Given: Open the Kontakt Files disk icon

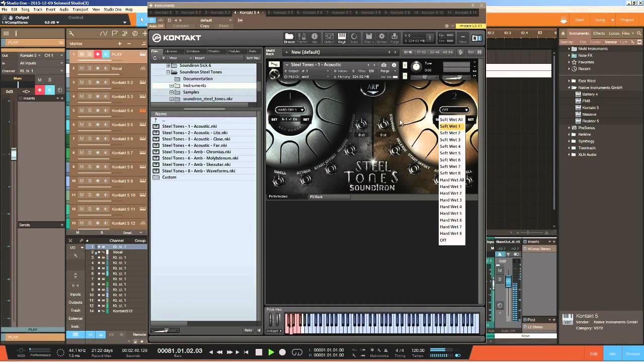Looking at the screenshot, I should click(x=369, y=38).
